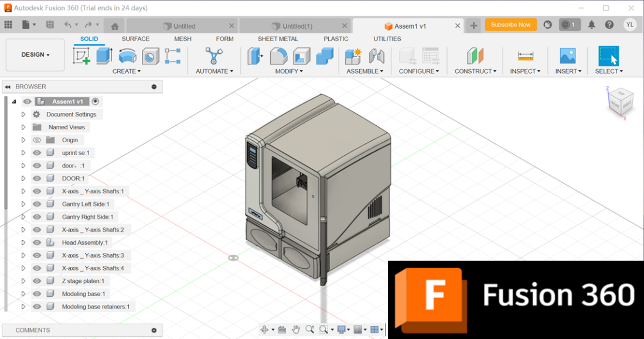The height and width of the screenshot is (339, 644).
Task: Open the ASSEMBLE dropdown menu
Action: point(364,71)
